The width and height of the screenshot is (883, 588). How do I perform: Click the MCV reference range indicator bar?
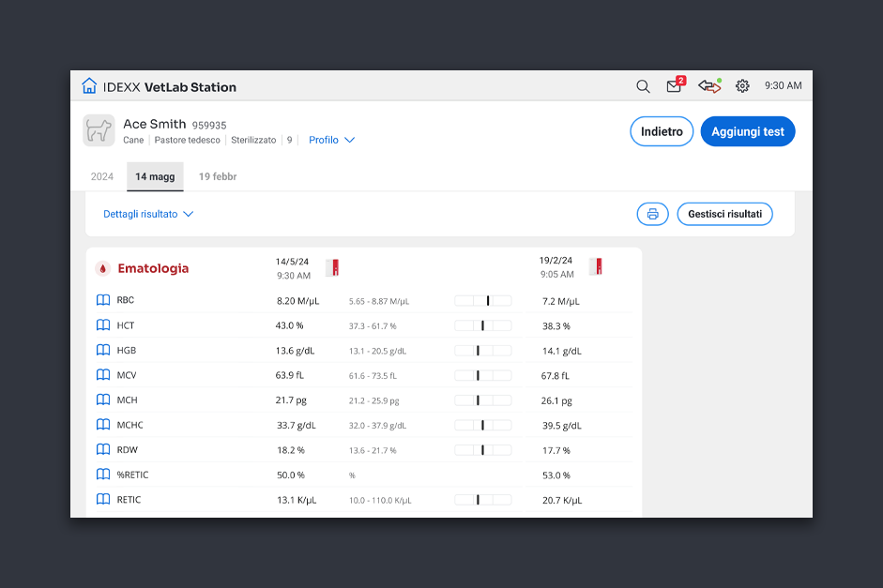click(483, 375)
